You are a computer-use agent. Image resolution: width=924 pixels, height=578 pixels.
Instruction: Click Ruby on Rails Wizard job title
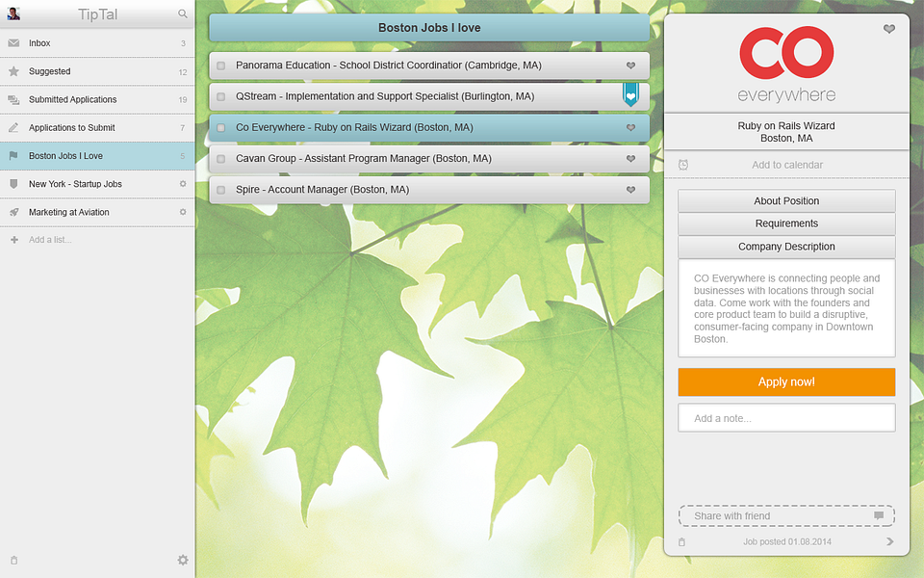click(786, 125)
